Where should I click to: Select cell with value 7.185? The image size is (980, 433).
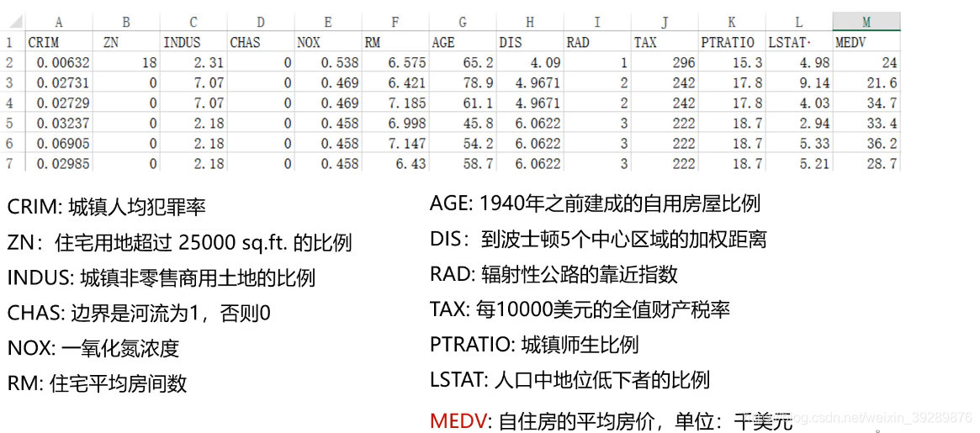point(395,103)
